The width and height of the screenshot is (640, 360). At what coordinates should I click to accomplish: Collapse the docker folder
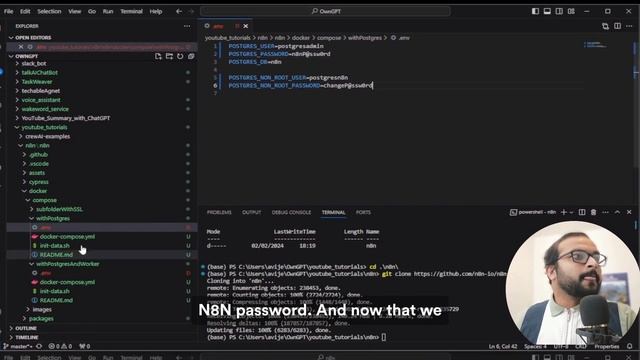coord(38,191)
